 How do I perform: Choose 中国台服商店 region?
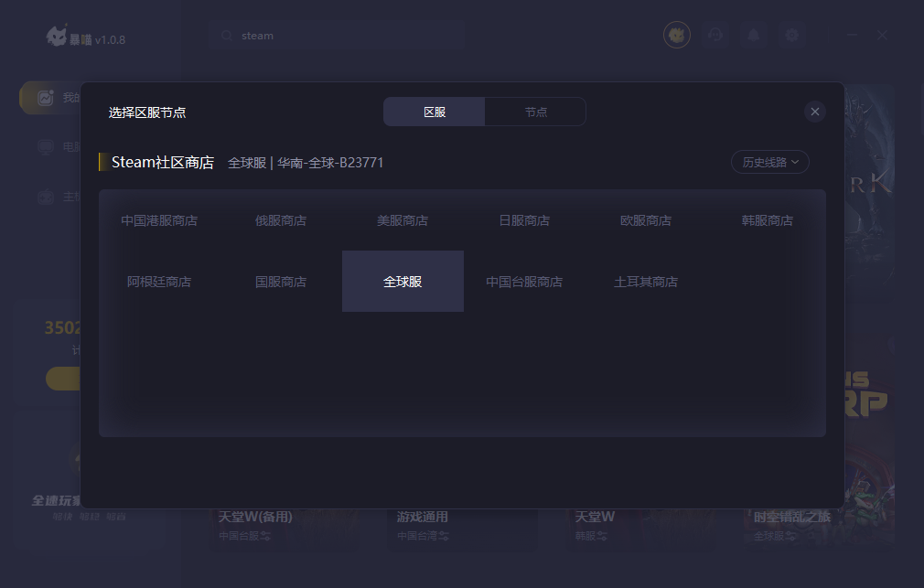(524, 282)
